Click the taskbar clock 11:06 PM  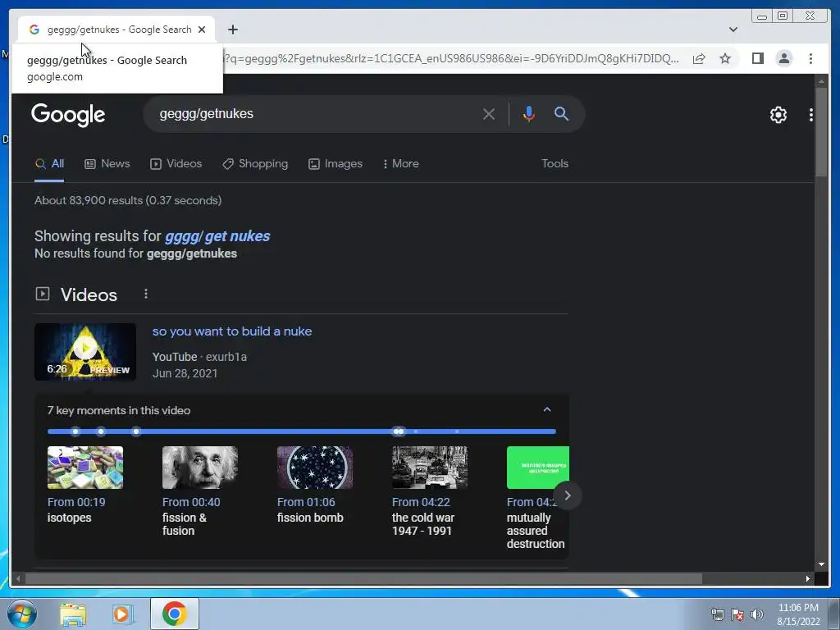(x=798, y=608)
